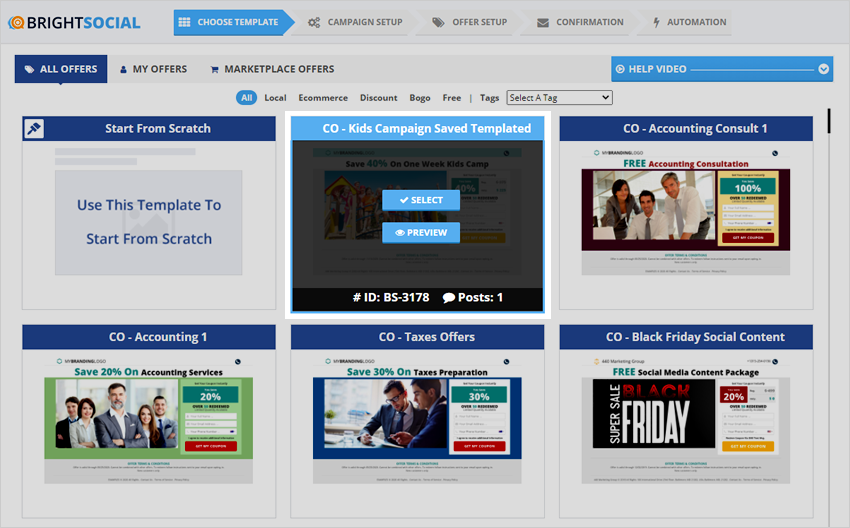Filter offers by Local
Screen dimensions: 850x528
(x=275, y=98)
